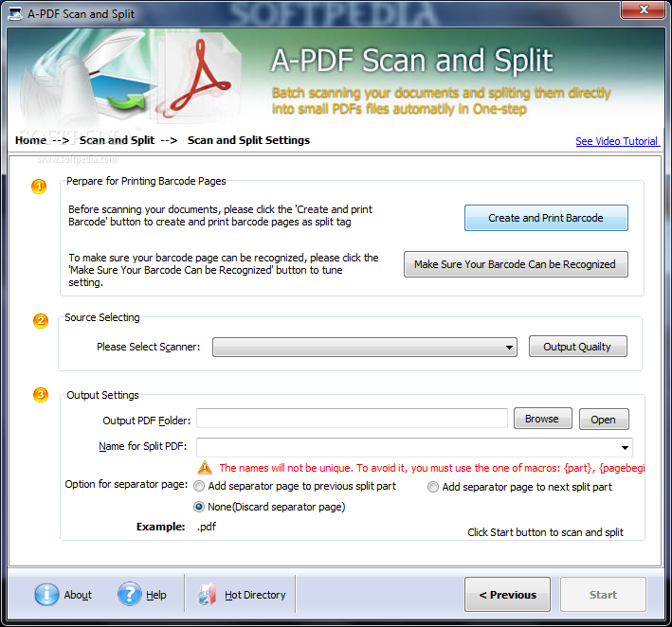Screen dimensions: 672x627
Task: Click the Start button
Action: click(603, 595)
